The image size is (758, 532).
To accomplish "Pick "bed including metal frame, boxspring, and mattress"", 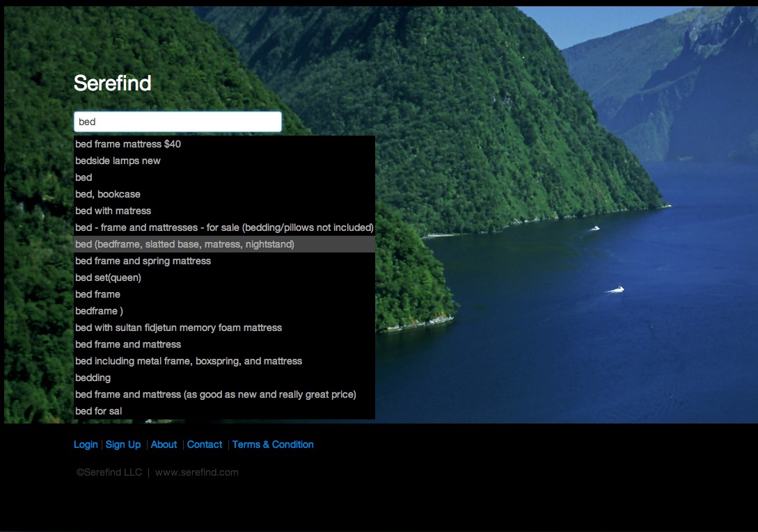I will click(224, 361).
